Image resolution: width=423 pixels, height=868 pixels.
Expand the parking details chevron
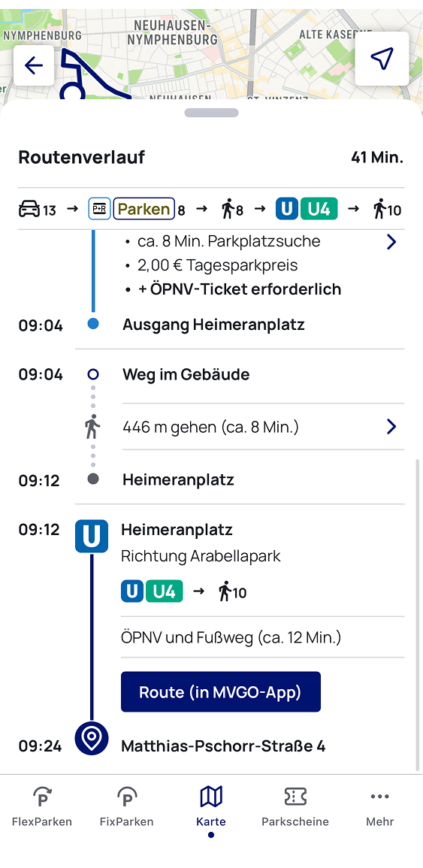[x=391, y=242]
